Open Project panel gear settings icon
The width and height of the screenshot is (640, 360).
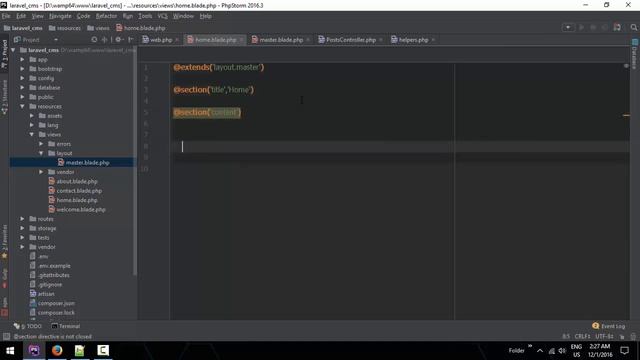pyautogui.click(x=119, y=40)
